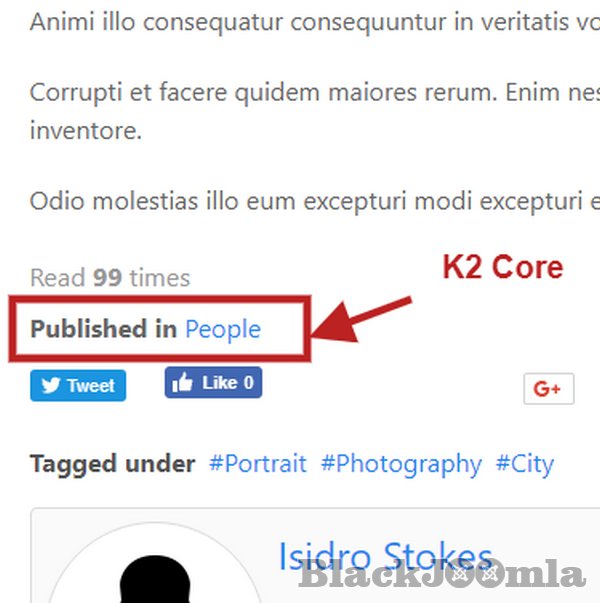Viewport: 600px width, 603px height.
Task: Open the People category link
Action: (x=223, y=330)
